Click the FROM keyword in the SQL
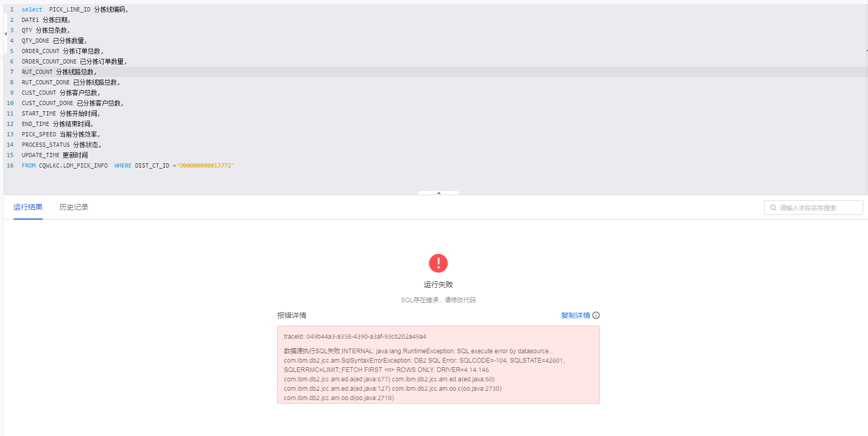 click(29, 165)
